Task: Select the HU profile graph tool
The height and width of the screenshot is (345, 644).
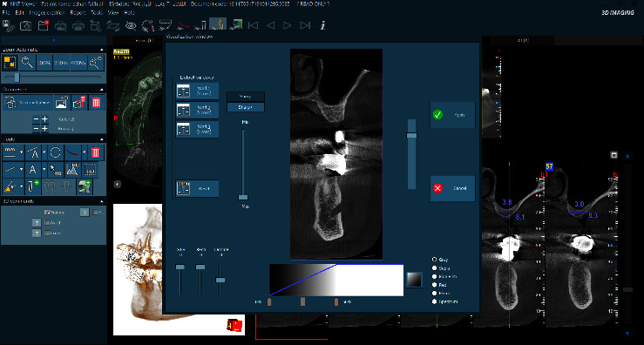Action: (x=72, y=170)
